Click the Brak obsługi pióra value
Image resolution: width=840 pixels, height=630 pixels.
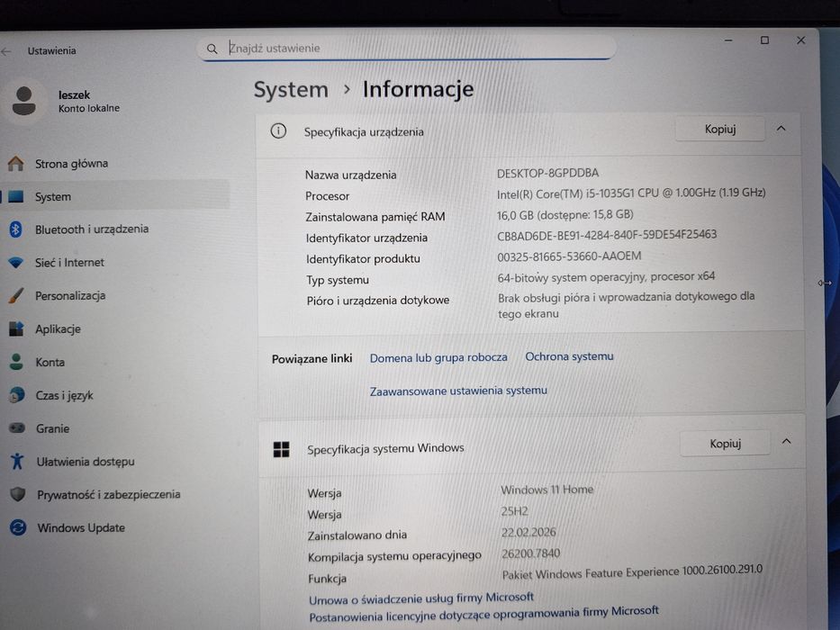[626, 304]
